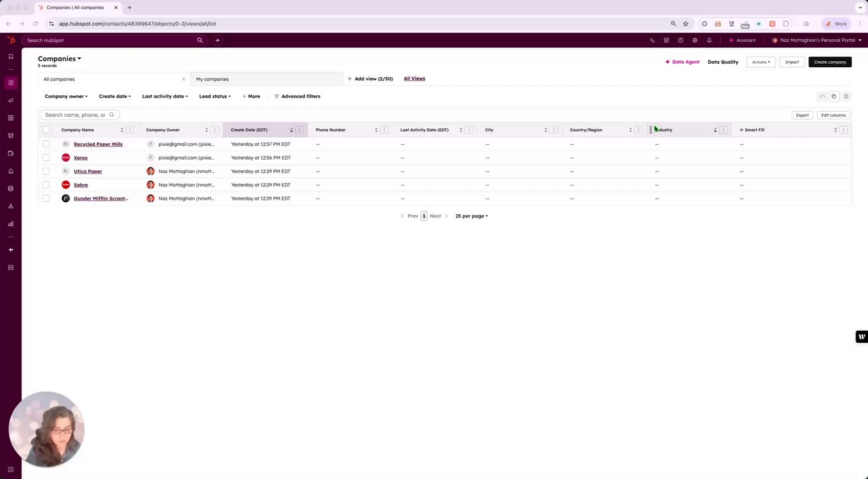The width and height of the screenshot is (868, 479).
Task: Expand the Company owner filter
Action: [x=66, y=96]
